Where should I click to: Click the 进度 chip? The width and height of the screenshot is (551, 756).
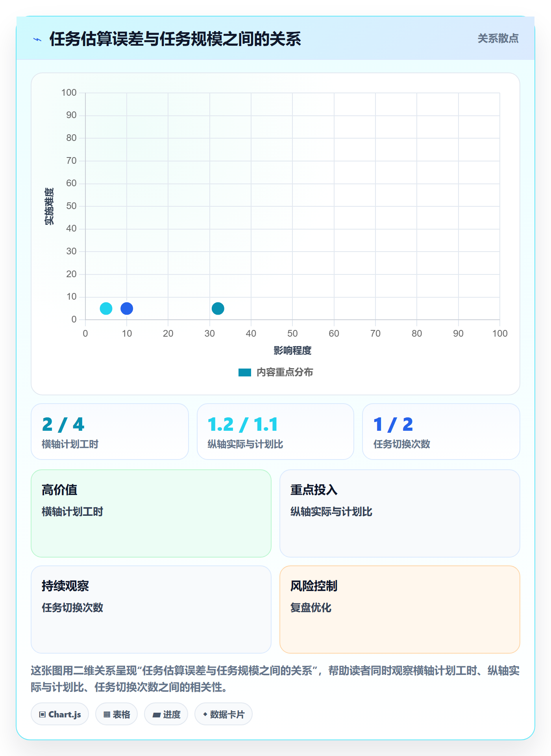(166, 714)
